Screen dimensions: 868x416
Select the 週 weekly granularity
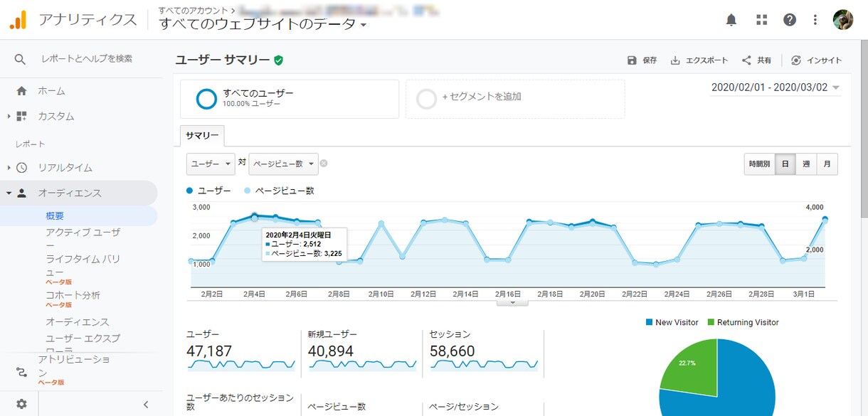point(806,164)
